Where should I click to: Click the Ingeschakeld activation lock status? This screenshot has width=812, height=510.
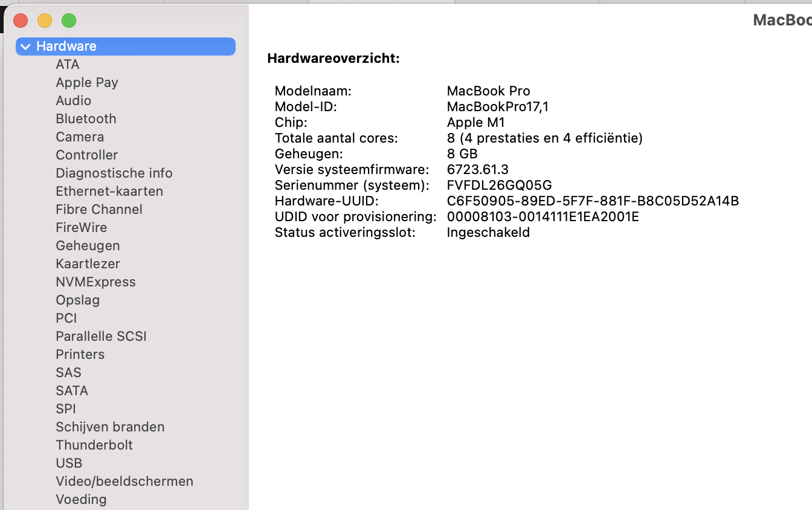click(x=489, y=233)
